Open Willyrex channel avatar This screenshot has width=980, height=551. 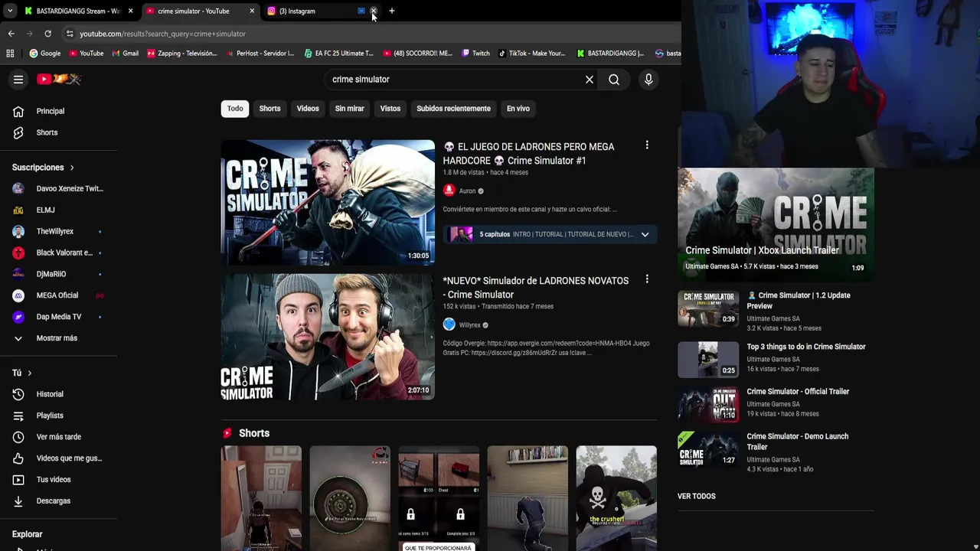[x=449, y=324]
